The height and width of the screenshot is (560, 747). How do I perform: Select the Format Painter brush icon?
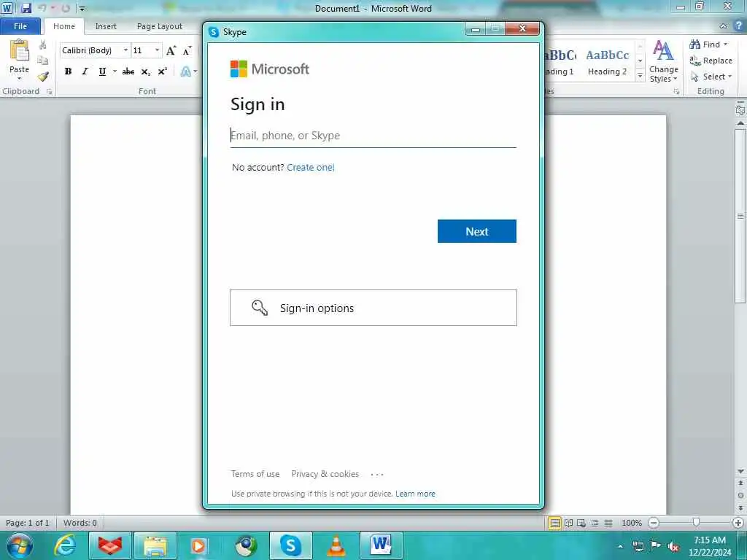click(43, 76)
